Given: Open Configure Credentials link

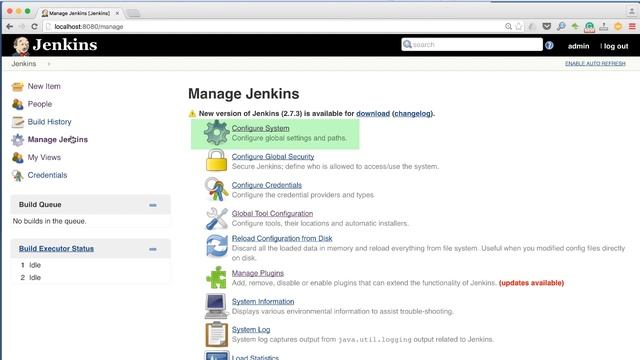Looking at the screenshot, I should [x=267, y=185].
